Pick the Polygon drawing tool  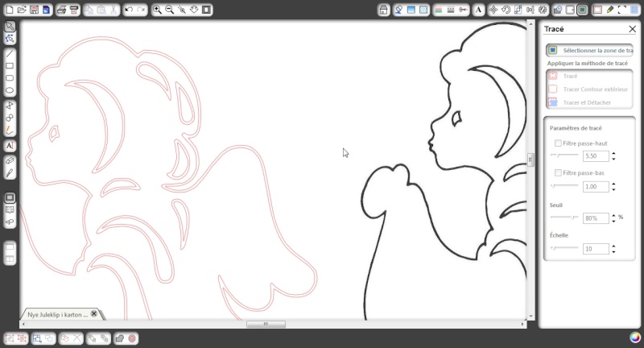tap(10, 106)
